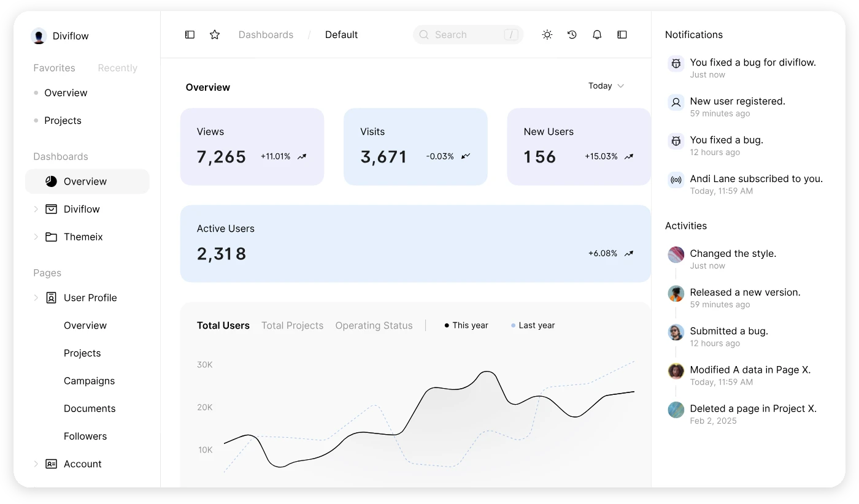Open the notifications bell icon
The height and width of the screenshot is (504, 859).
point(597,35)
